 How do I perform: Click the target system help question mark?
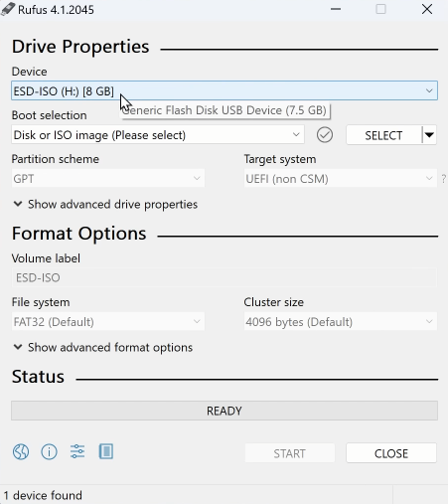pos(443,179)
